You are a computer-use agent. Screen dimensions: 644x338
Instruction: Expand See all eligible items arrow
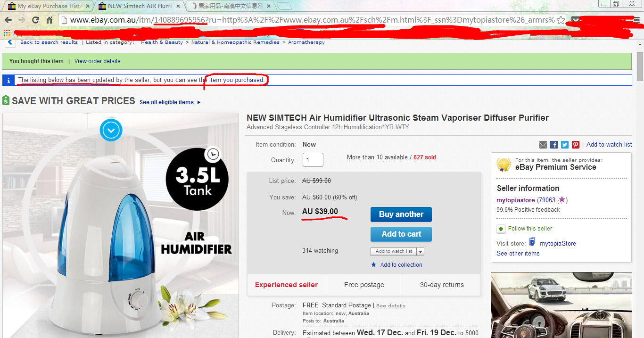click(199, 102)
